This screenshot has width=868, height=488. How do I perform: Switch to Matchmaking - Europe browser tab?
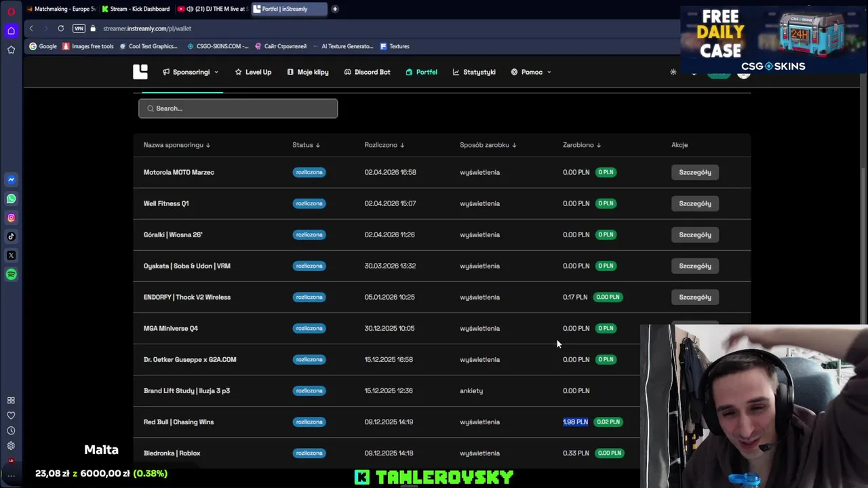click(x=61, y=9)
